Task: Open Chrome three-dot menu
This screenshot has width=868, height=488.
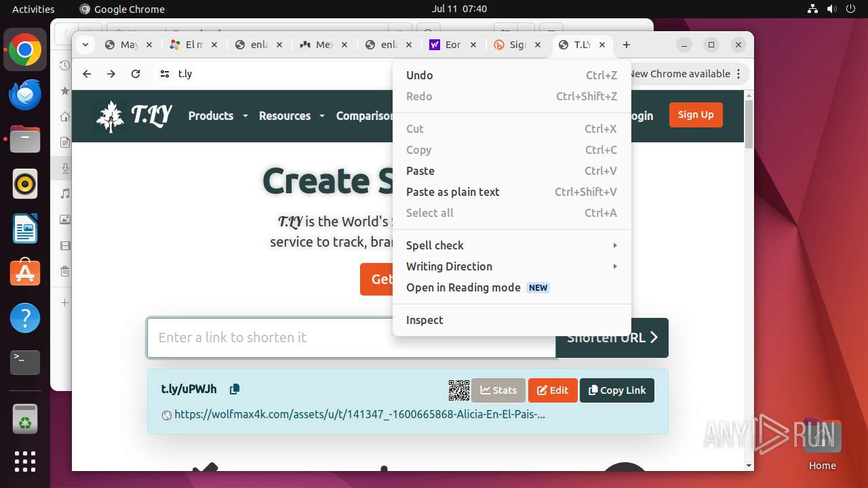Action: coord(740,74)
